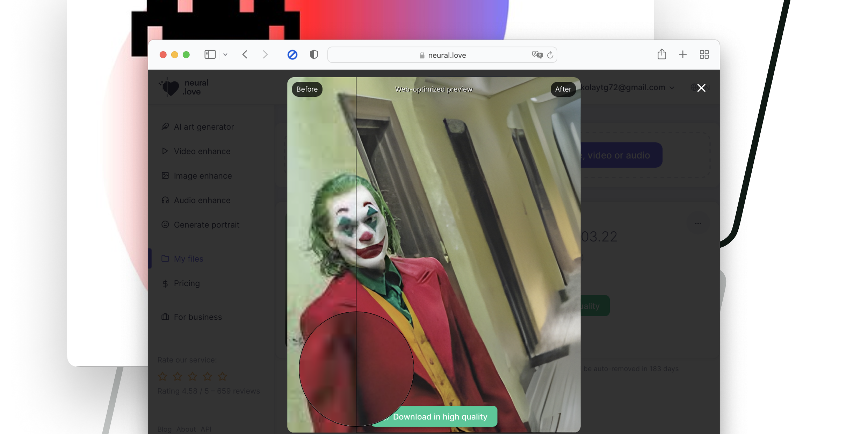Go back with the browser back arrow
This screenshot has width=868, height=434.
[245, 55]
